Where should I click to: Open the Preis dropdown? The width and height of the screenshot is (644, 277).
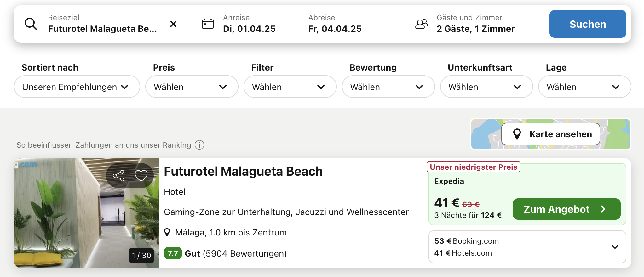coord(192,87)
